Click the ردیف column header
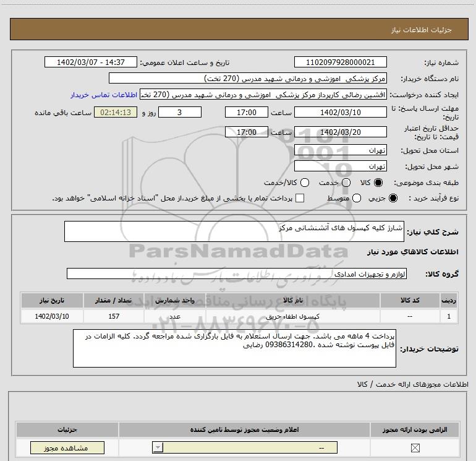Viewport: 476px width, 461px height. pyautogui.click(x=449, y=300)
